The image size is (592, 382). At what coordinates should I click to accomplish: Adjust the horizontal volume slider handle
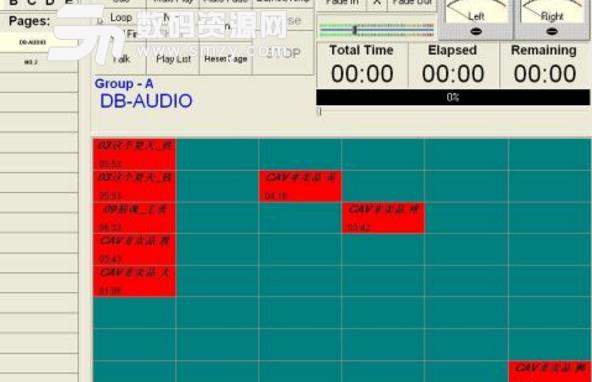click(355, 29)
